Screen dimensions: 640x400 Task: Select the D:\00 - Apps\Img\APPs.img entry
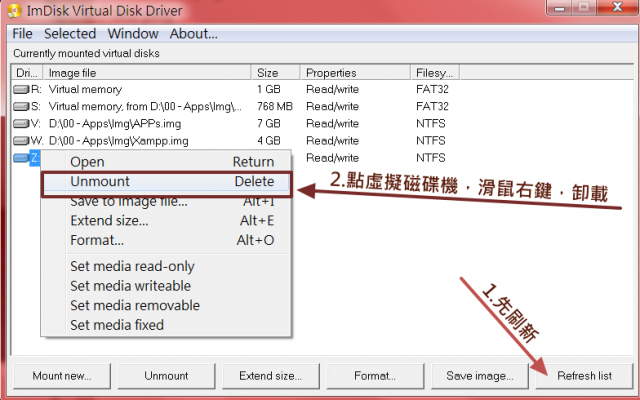tap(115, 124)
